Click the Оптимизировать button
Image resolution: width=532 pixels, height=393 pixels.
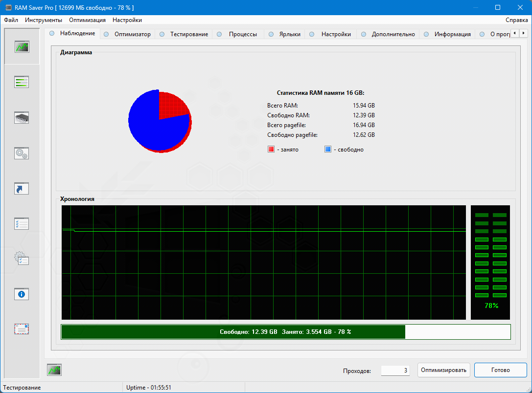pos(444,370)
